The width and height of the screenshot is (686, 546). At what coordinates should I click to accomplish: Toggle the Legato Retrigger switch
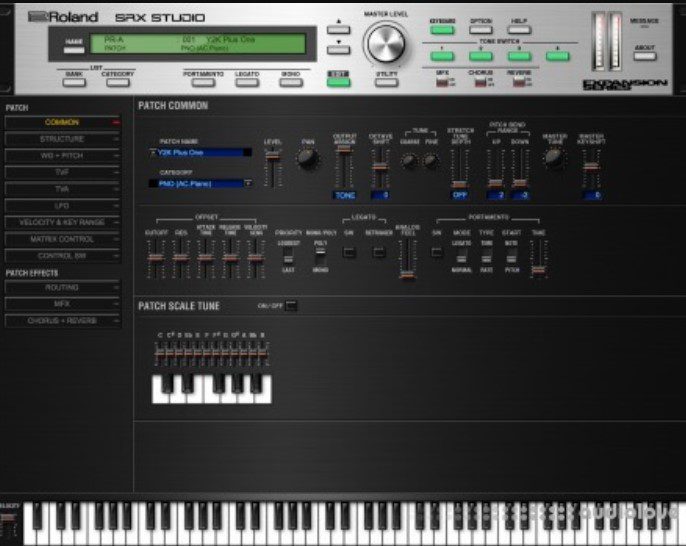click(x=379, y=252)
